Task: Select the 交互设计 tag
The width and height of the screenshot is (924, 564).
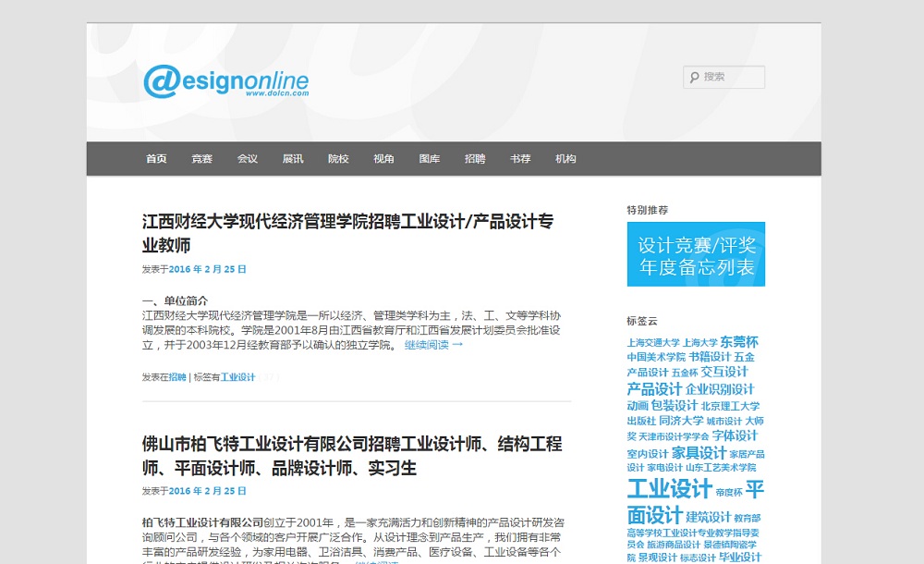Action: (x=724, y=372)
